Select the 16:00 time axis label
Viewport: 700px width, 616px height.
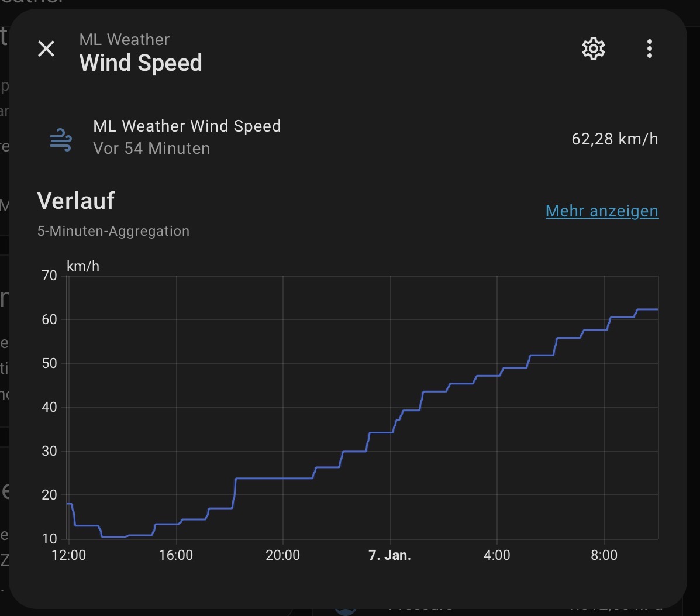coord(176,555)
